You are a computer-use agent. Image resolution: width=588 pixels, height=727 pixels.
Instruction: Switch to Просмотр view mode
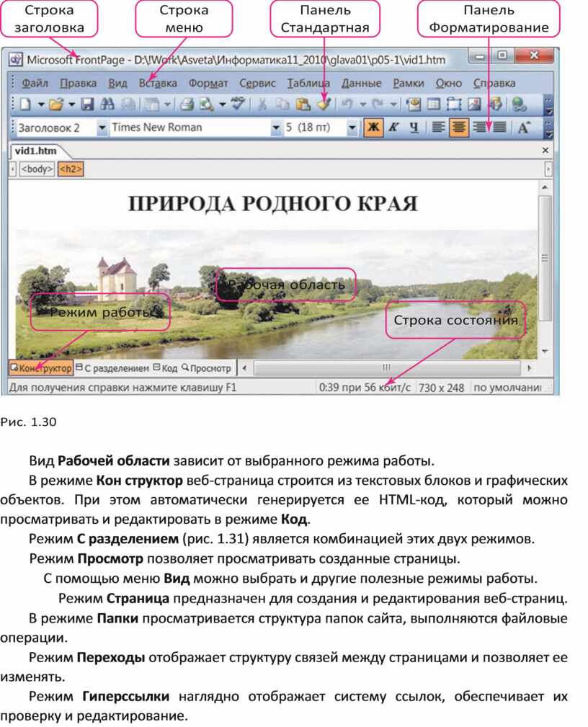(x=206, y=368)
